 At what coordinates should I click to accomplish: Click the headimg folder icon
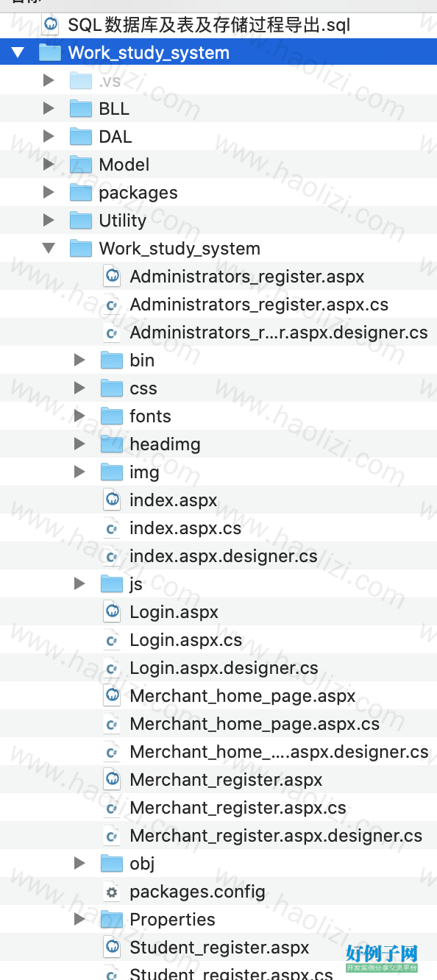pyautogui.click(x=112, y=444)
